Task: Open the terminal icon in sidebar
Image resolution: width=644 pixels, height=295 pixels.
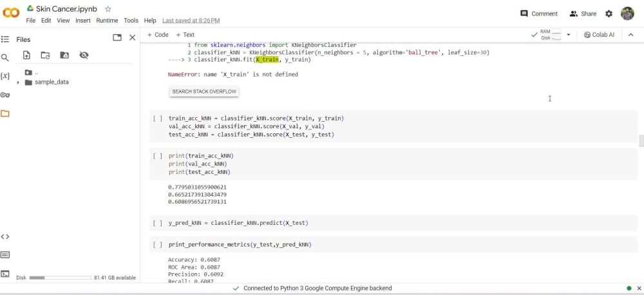Action: [x=5, y=274]
